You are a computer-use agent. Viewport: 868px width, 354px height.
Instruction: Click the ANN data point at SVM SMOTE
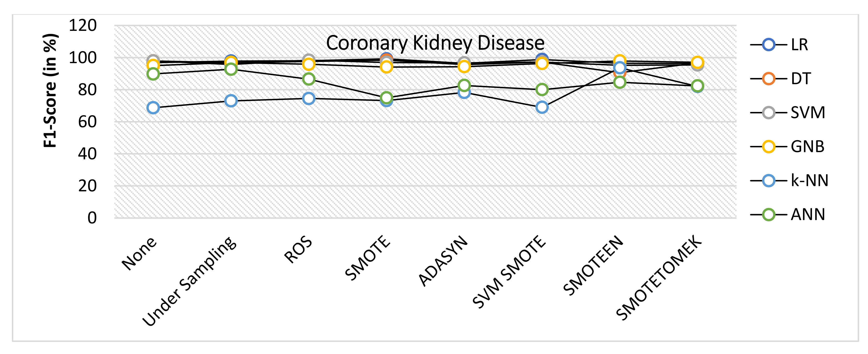[x=542, y=89]
